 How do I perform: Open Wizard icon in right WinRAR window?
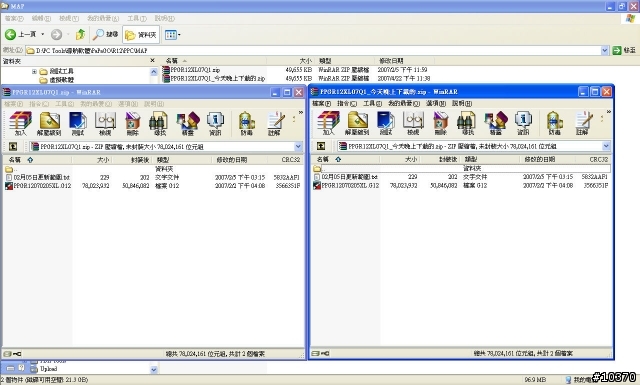pos(496,123)
